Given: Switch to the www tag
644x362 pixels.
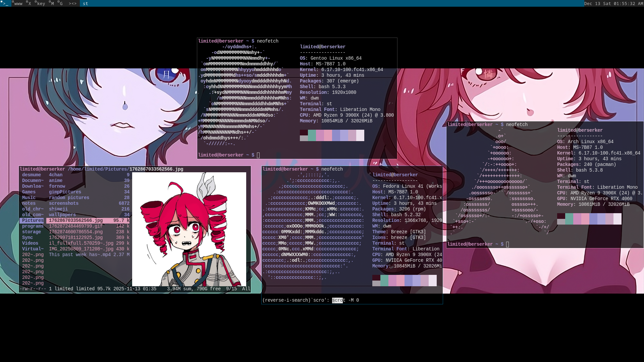Looking at the screenshot, I should pyautogui.click(x=18, y=3).
